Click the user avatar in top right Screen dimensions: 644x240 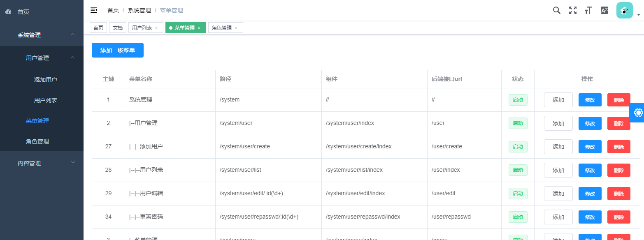tap(624, 10)
